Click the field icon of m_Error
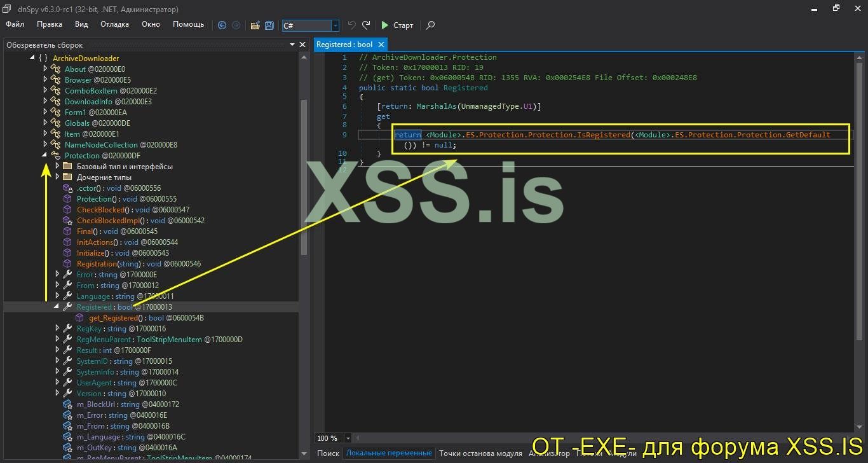The width and height of the screenshot is (868, 463). [x=67, y=415]
